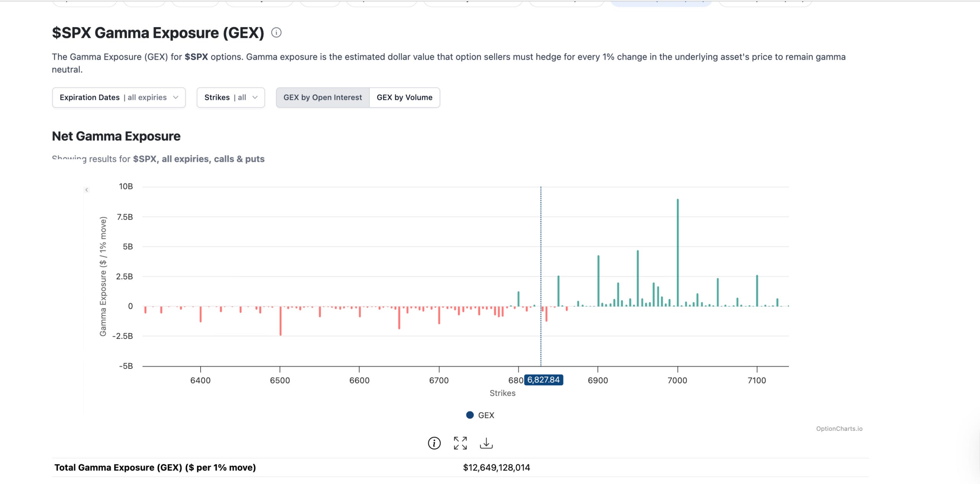Click the circled info icon below the chart

[434, 443]
